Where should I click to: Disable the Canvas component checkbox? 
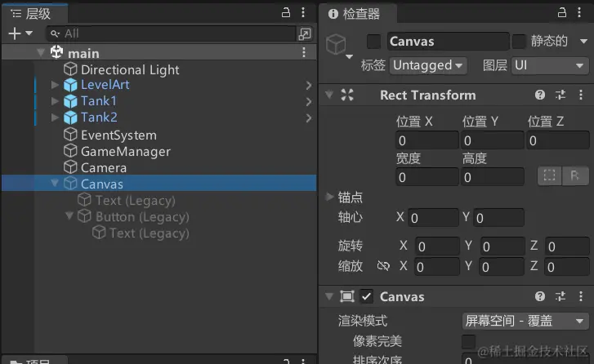pyautogui.click(x=366, y=296)
